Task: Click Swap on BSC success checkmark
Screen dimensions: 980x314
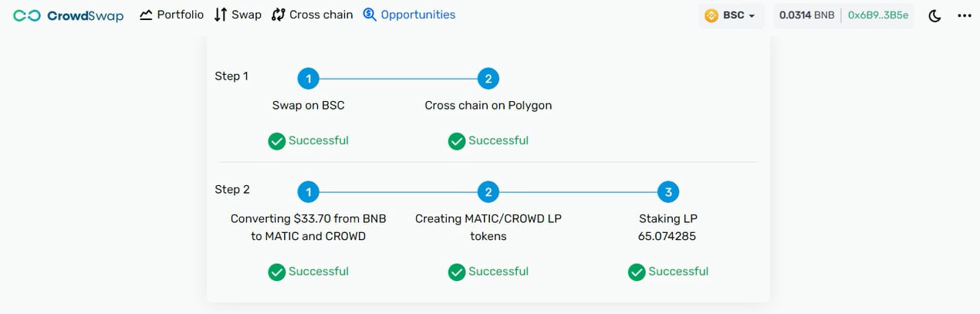Action: pos(276,141)
